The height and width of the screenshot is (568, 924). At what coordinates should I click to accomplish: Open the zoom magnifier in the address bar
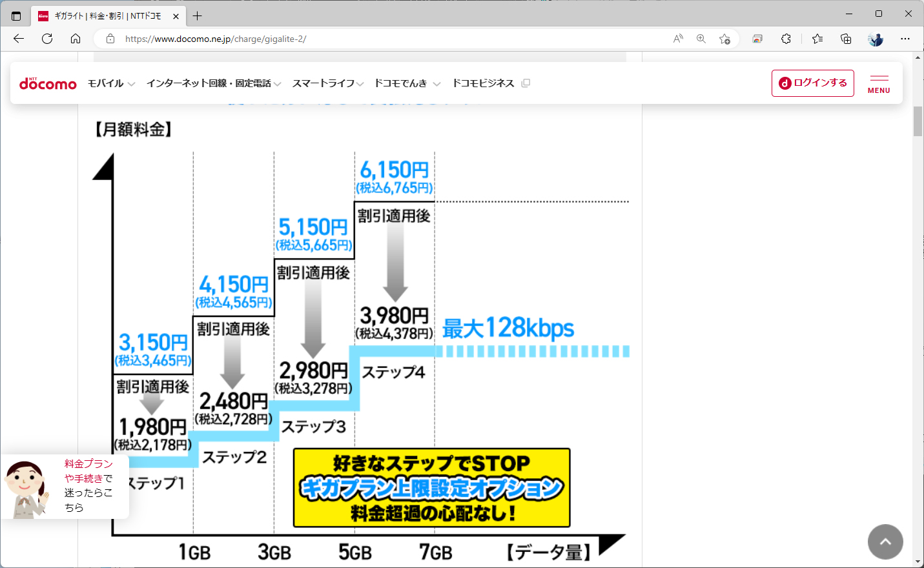pos(701,39)
